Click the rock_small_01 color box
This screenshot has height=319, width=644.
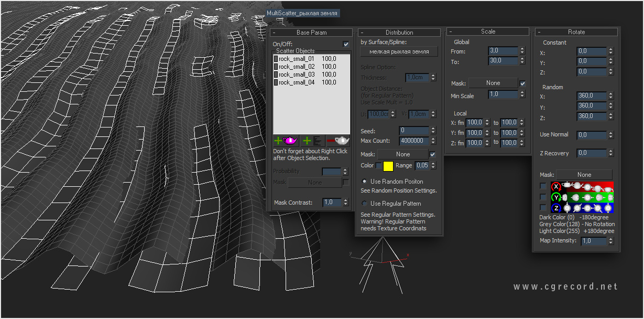[x=276, y=59]
